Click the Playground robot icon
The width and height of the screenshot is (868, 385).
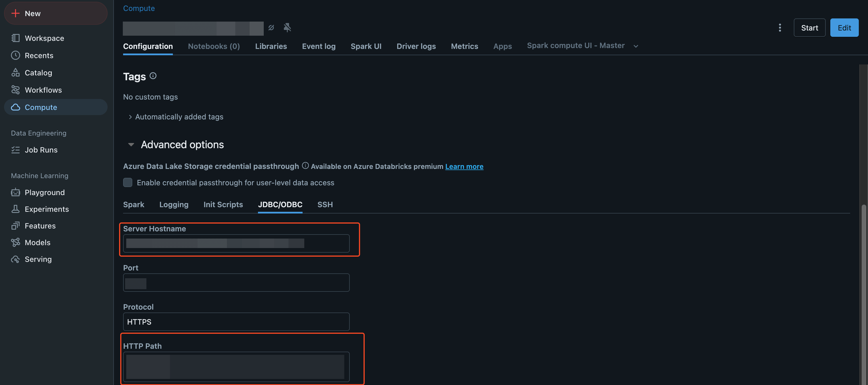click(x=16, y=192)
